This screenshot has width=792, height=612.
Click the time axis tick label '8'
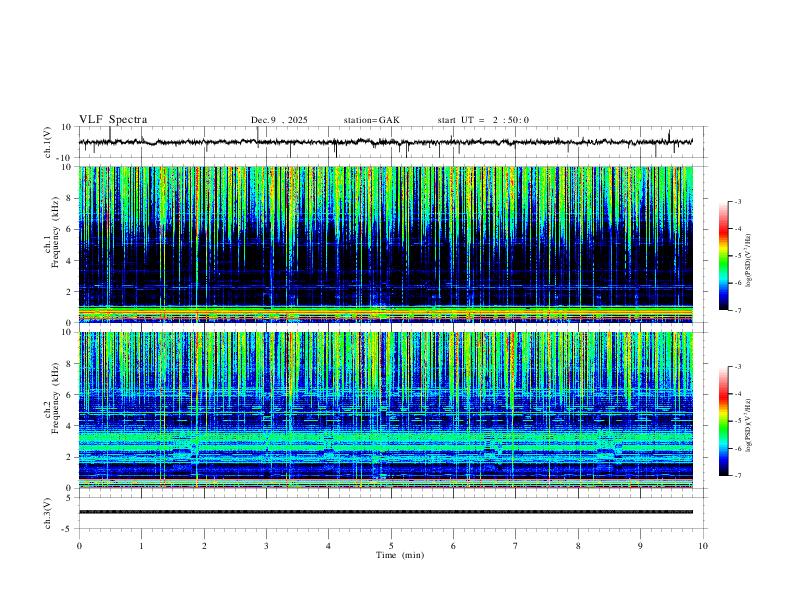pyautogui.click(x=578, y=546)
